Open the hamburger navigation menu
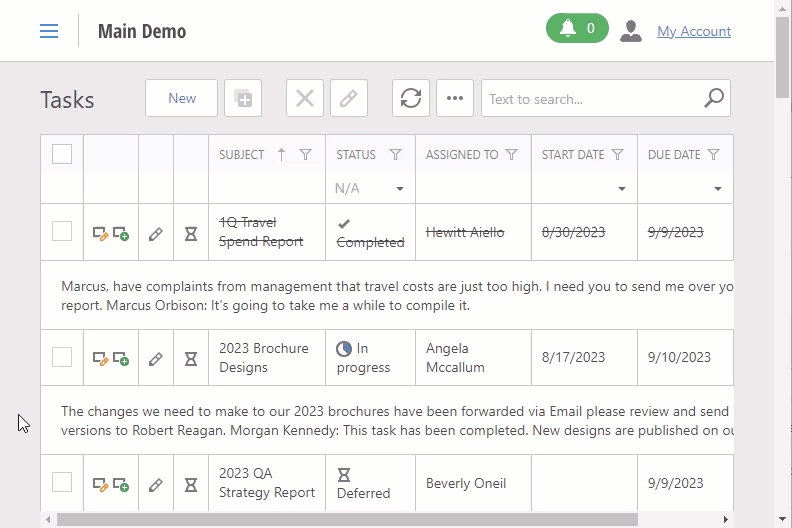Screen dimensions: 792x528 [49, 31]
